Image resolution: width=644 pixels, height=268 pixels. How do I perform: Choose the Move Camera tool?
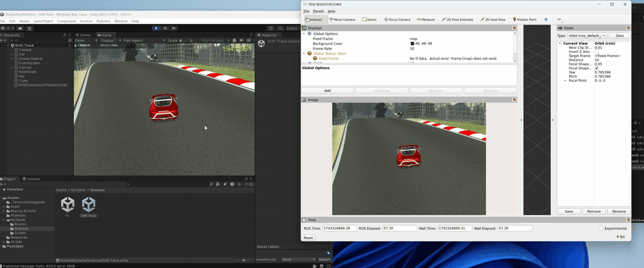(342, 20)
